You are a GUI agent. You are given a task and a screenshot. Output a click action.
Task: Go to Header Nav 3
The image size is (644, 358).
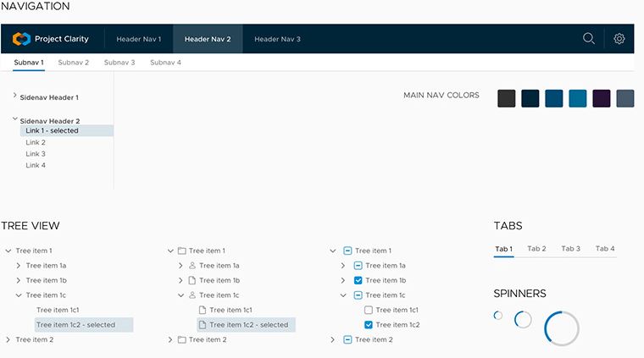pyautogui.click(x=277, y=39)
